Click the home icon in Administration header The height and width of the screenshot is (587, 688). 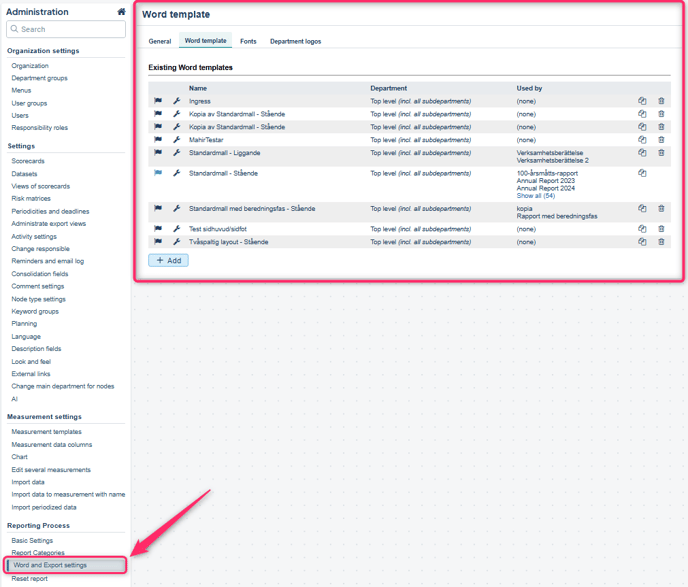coord(121,12)
